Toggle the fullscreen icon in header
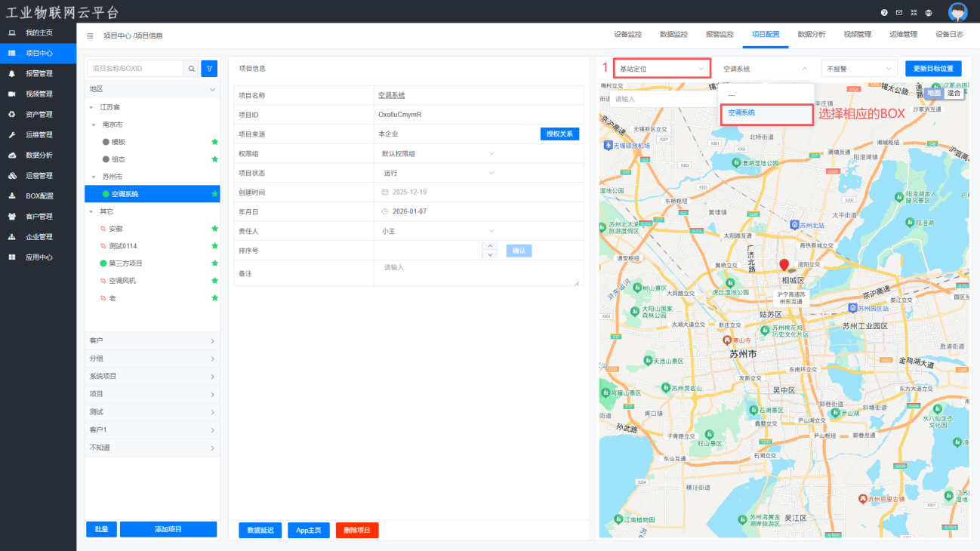980x551 pixels. 914,13
